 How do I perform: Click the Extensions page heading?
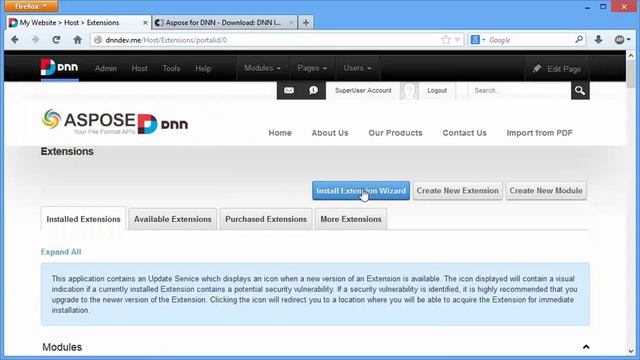coord(67,151)
